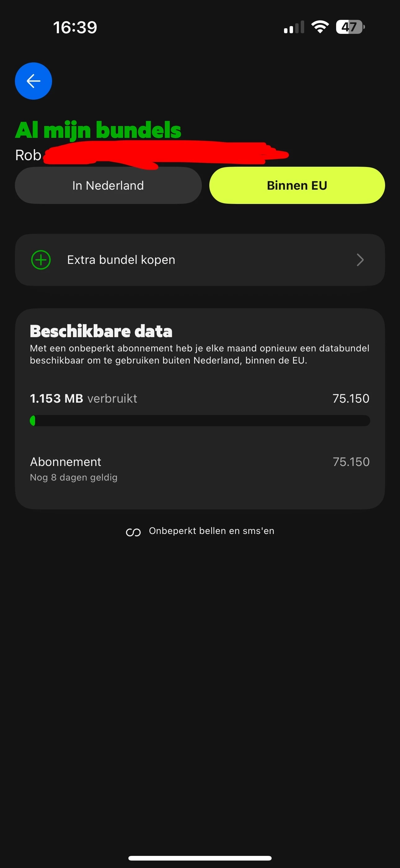Tap the green filled progress segment
This screenshot has height=868, width=400.
tap(33, 421)
